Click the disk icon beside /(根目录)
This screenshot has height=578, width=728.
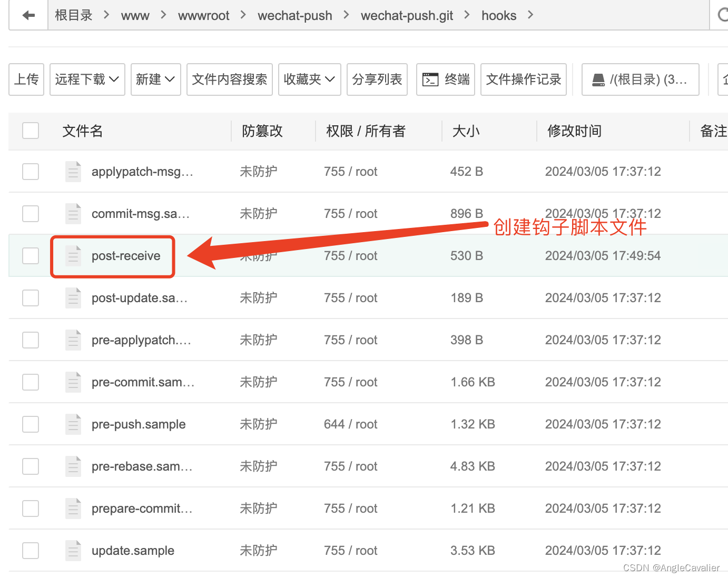tap(598, 79)
